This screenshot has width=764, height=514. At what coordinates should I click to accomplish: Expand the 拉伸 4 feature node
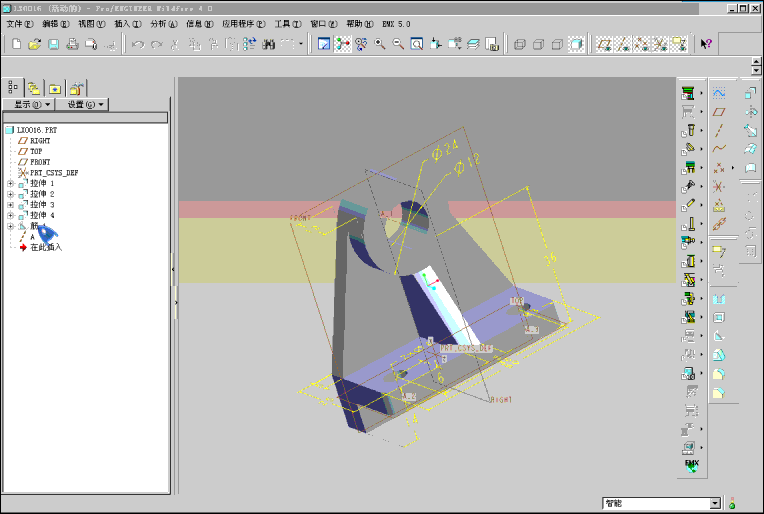tap(10, 216)
